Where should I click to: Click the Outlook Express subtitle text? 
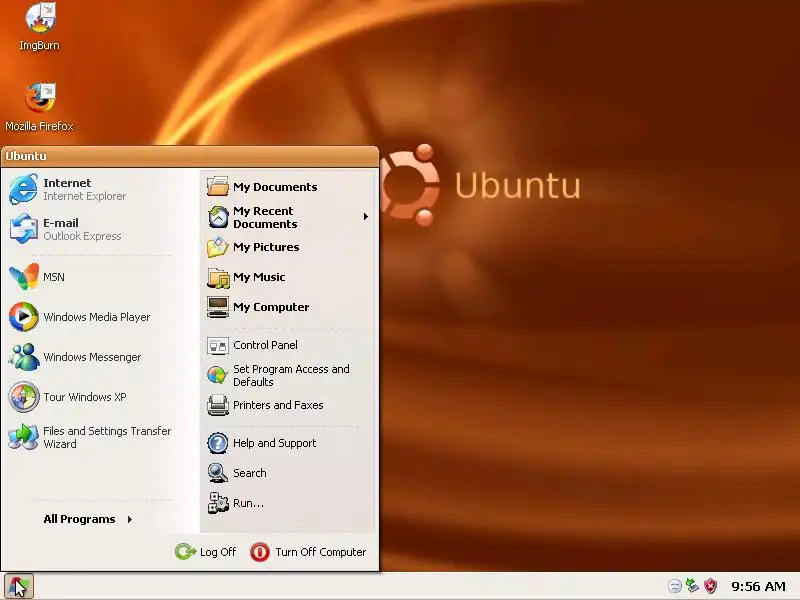click(82, 236)
